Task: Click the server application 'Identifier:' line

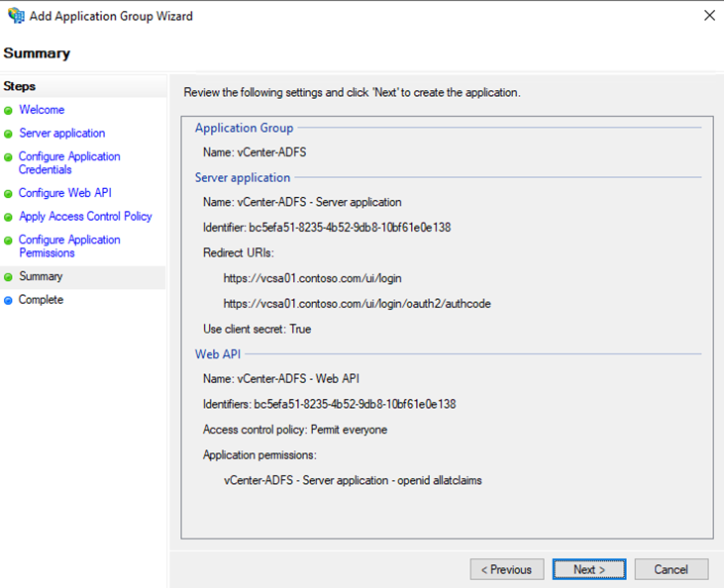Action: pos(327,228)
